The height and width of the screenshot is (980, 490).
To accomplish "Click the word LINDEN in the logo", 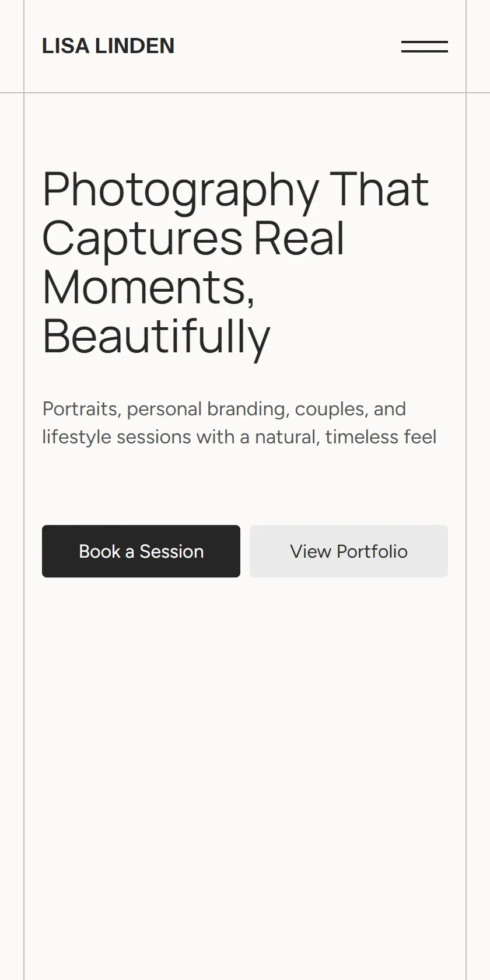I will tap(135, 46).
